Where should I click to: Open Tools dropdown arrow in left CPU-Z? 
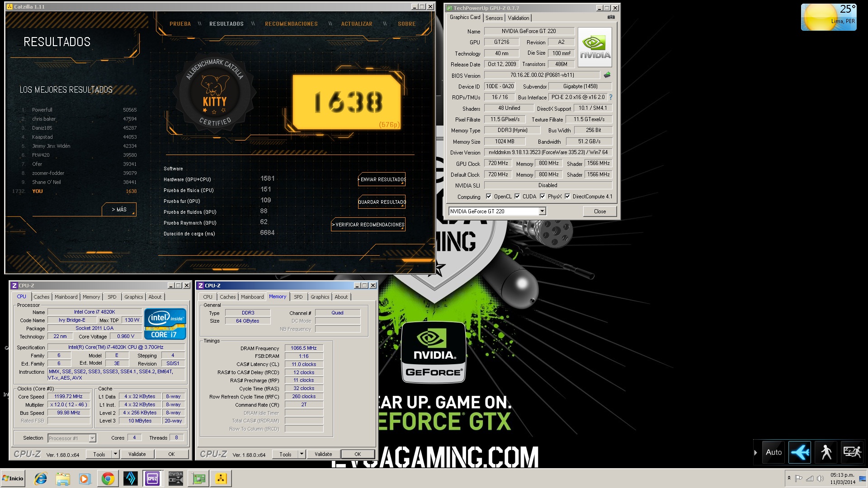[115, 454]
